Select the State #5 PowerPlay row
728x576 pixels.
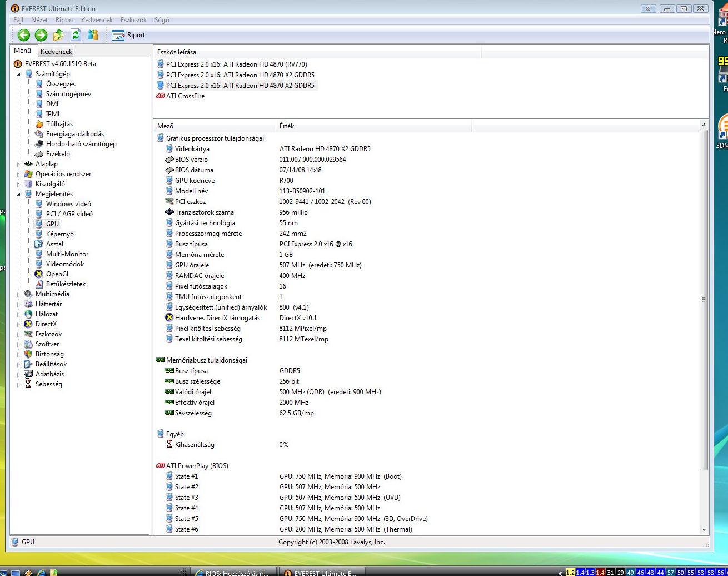(x=427, y=519)
